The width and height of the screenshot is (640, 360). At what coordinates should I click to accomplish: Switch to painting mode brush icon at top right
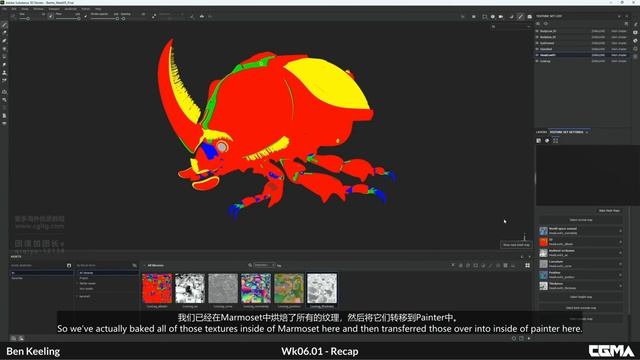point(520,17)
